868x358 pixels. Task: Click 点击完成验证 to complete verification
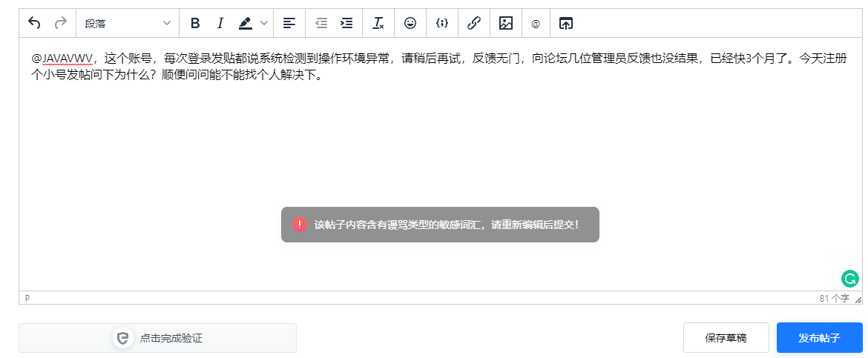(158, 338)
